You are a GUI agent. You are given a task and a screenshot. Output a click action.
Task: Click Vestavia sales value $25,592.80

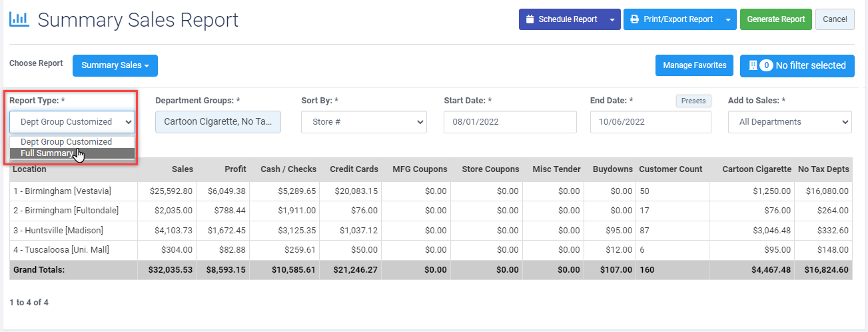point(171,191)
